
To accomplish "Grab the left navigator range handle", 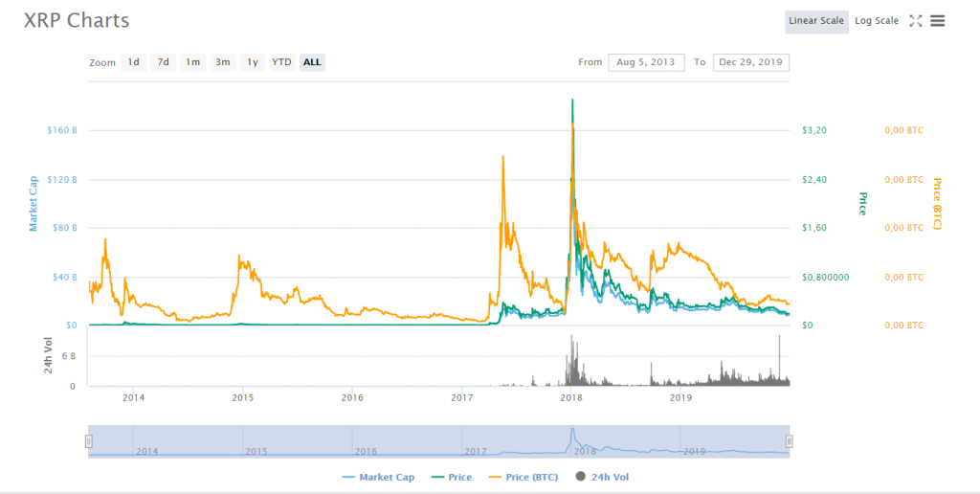I will [x=88, y=441].
